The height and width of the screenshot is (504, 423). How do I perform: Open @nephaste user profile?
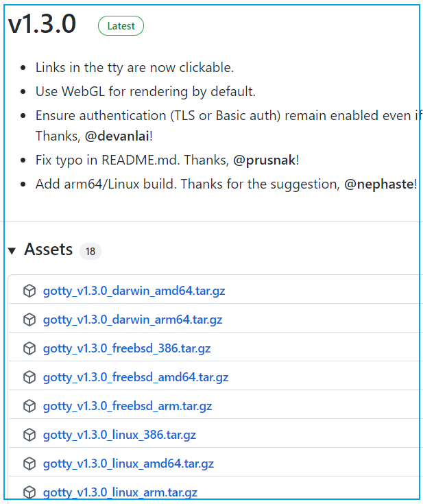(380, 184)
